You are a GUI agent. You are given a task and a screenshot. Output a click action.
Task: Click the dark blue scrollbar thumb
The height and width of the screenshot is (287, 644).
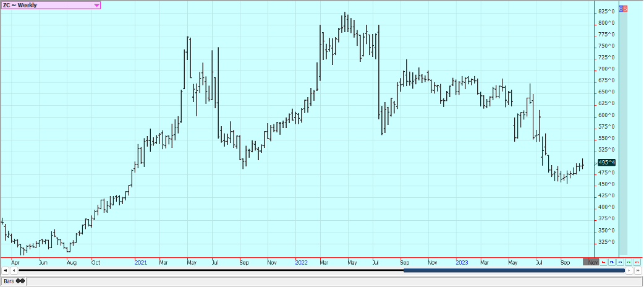[x=514, y=270]
